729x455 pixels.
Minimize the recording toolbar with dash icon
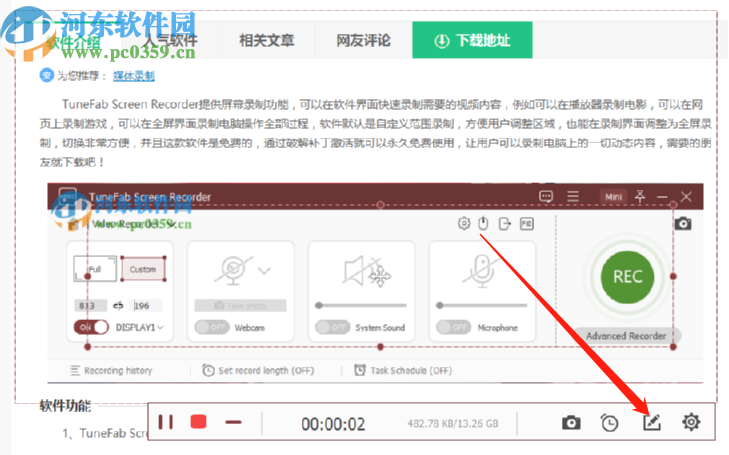[233, 422]
